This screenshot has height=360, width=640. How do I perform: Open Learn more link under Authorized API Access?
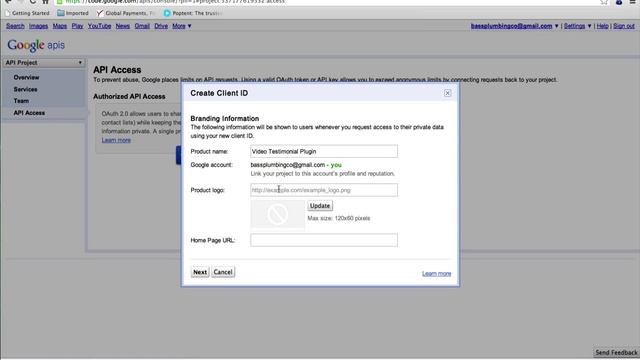click(116, 140)
